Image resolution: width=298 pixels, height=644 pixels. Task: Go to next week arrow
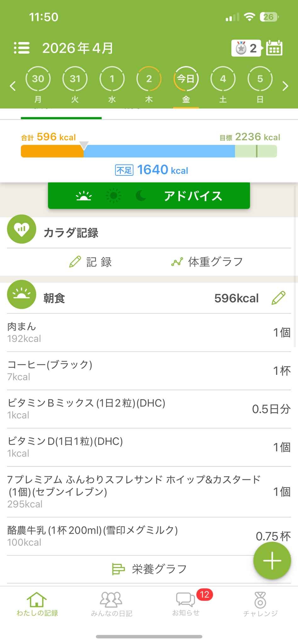(285, 86)
